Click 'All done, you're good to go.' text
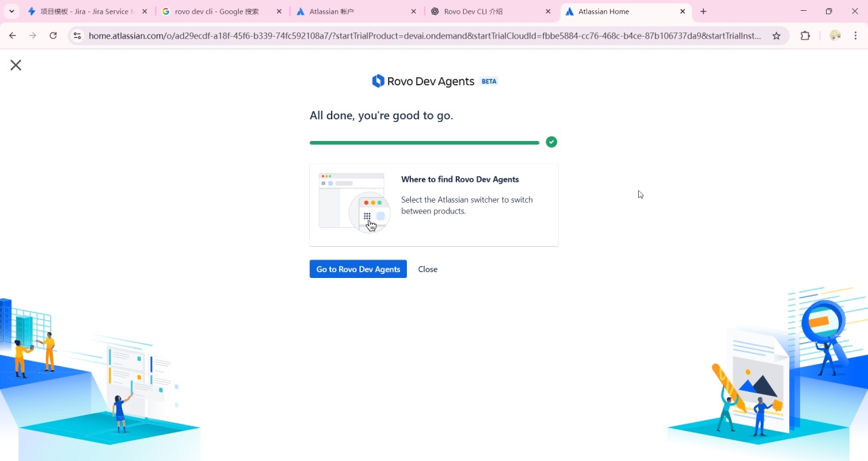 [x=381, y=115]
